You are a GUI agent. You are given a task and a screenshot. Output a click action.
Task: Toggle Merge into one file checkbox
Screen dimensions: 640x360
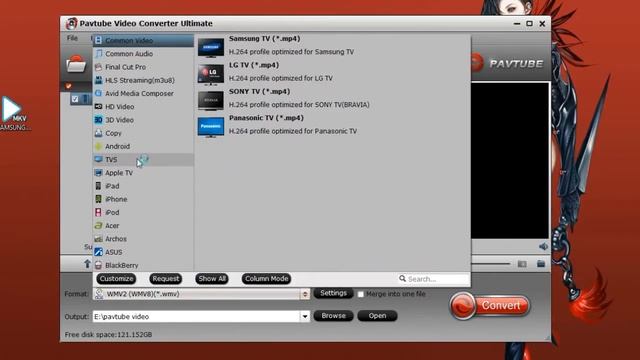(x=360, y=294)
